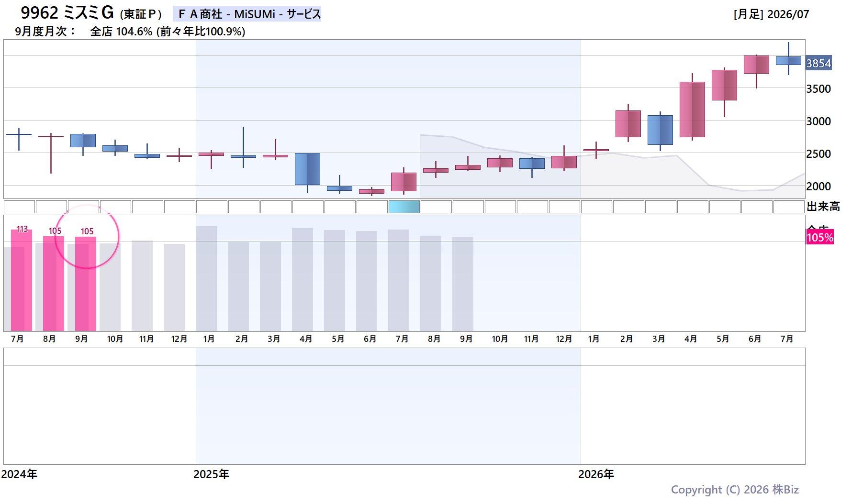This screenshot has height=504, width=852.
Task: Open the sector link 'FA商社 - MiSUMi - サービス'
Action: point(247,14)
